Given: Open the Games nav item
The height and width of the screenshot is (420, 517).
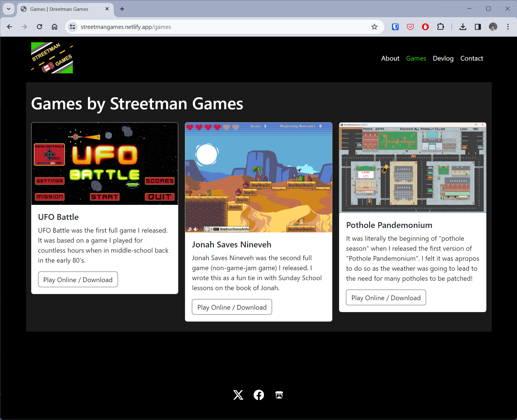Looking at the screenshot, I should 416,58.
